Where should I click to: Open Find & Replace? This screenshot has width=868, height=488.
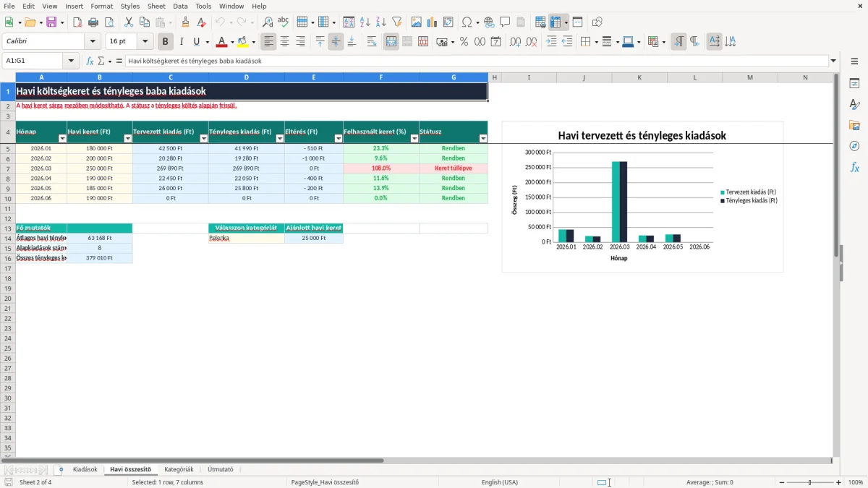tap(268, 22)
